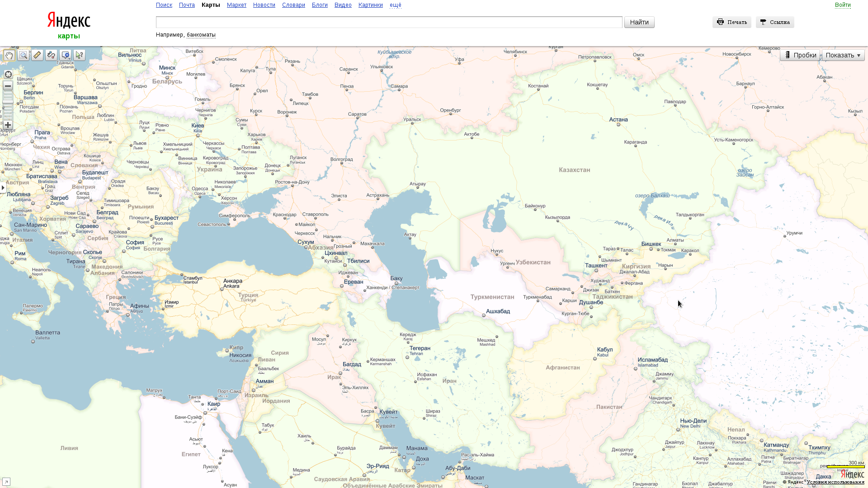Expand the left side panel arrow

[3, 188]
